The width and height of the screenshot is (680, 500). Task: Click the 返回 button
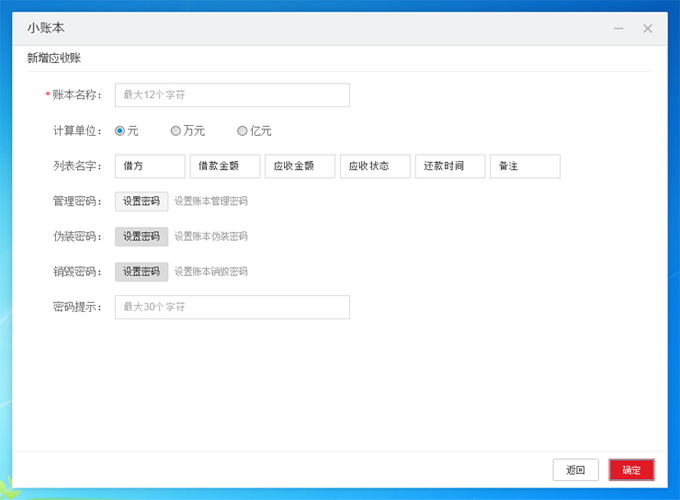tap(575, 470)
